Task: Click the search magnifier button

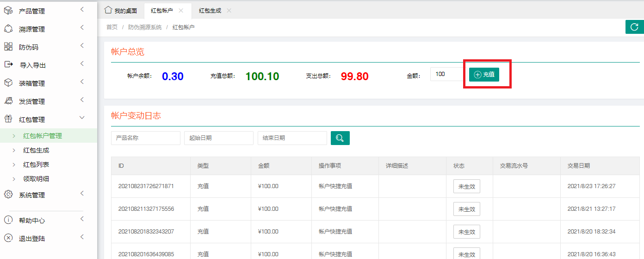Action: [340, 138]
